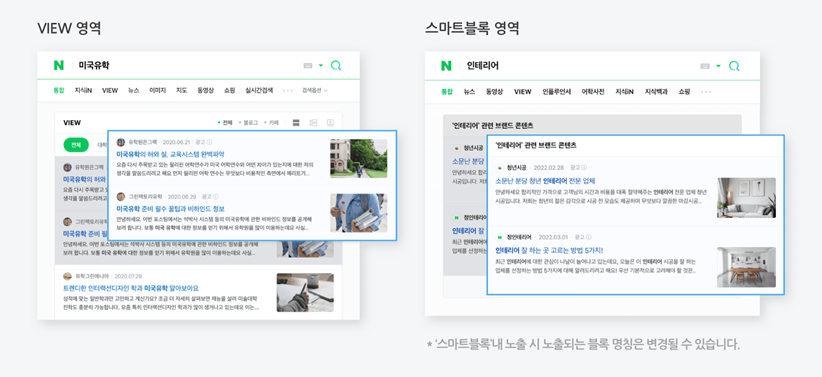
Task: Open 인플루언서 tab in 인테리어 results
Action: [x=557, y=91]
